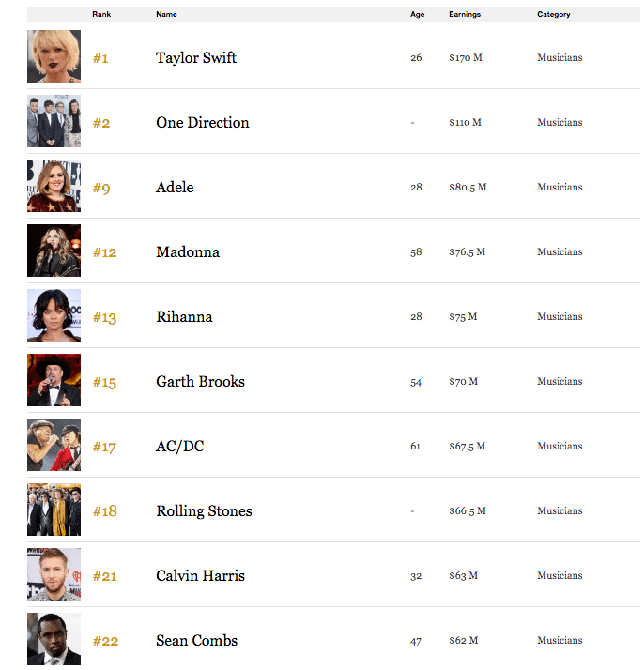Open the Calvin Harris name link
The image size is (644, 670).
click(200, 576)
